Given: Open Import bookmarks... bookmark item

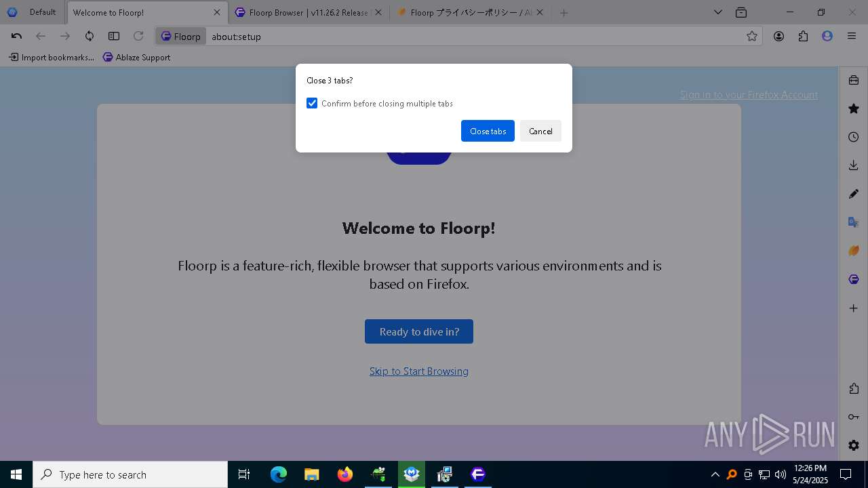Looking at the screenshot, I should pyautogui.click(x=52, y=58).
